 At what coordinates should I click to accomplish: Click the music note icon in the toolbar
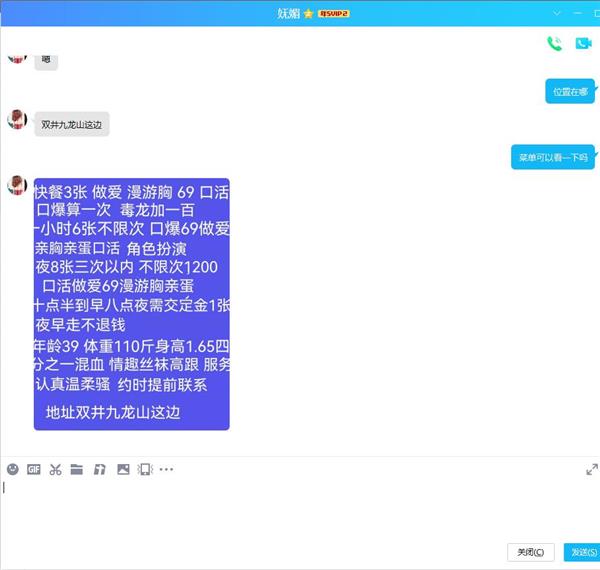coord(99,469)
